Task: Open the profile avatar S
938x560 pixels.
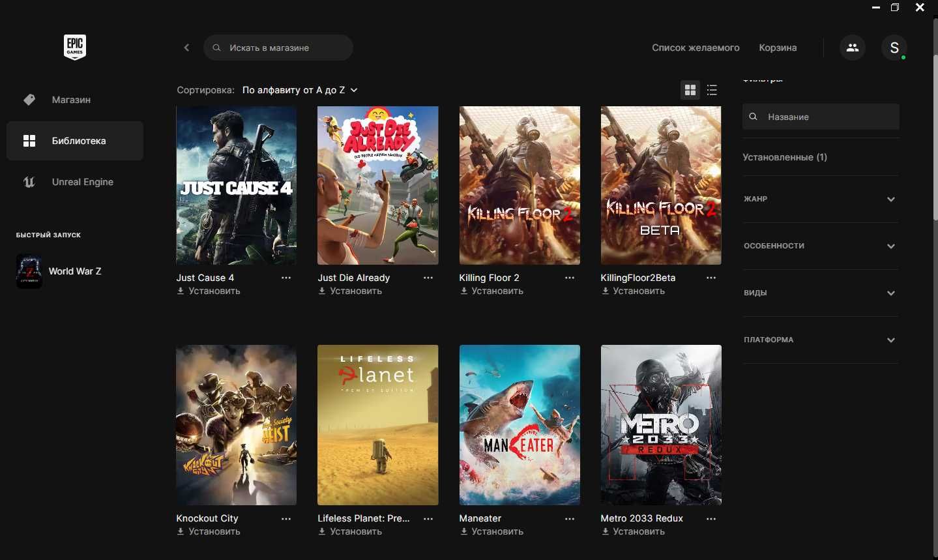Action: click(894, 48)
